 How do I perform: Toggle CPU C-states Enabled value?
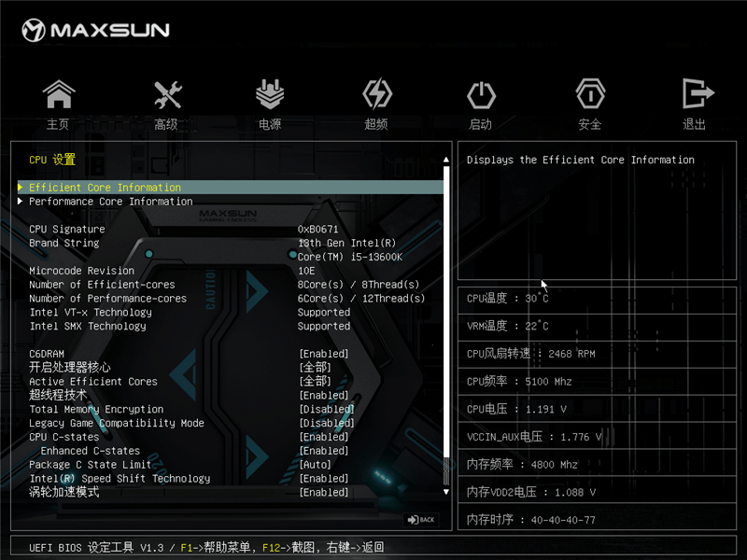point(324,437)
